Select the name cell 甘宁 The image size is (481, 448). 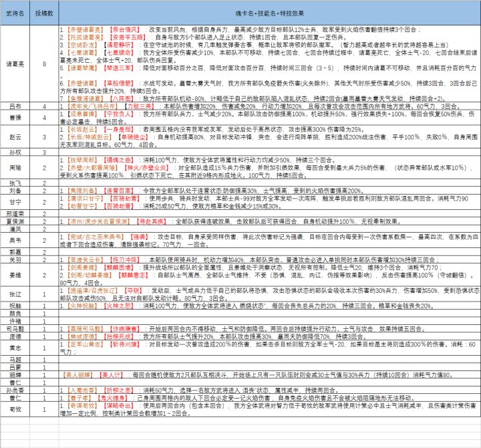click(x=15, y=202)
